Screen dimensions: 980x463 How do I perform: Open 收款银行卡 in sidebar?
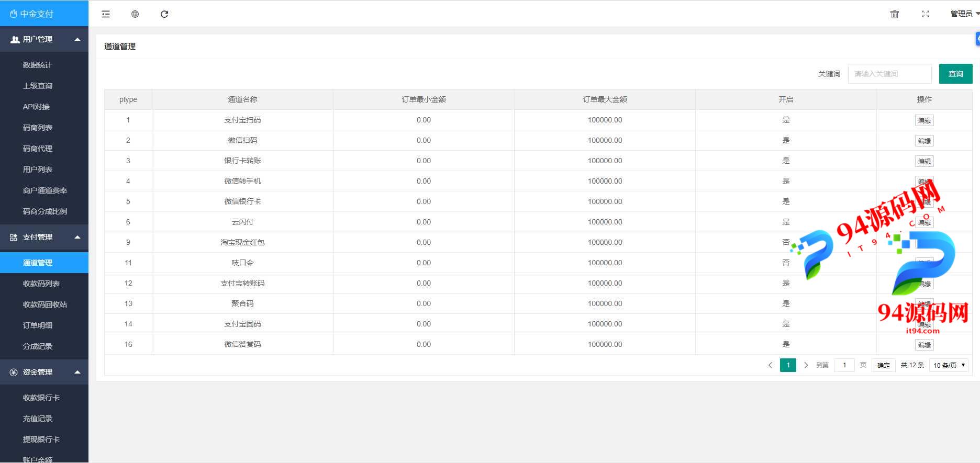pos(41,398)
